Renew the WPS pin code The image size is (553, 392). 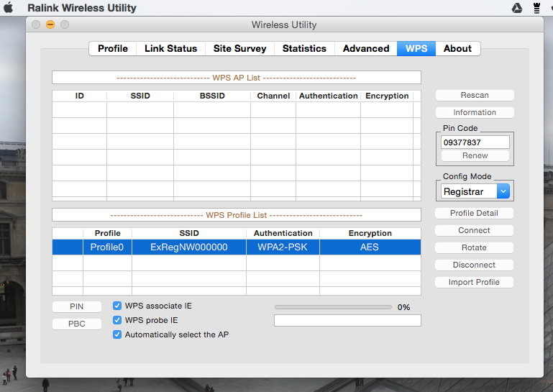click(x=475, y=155)
